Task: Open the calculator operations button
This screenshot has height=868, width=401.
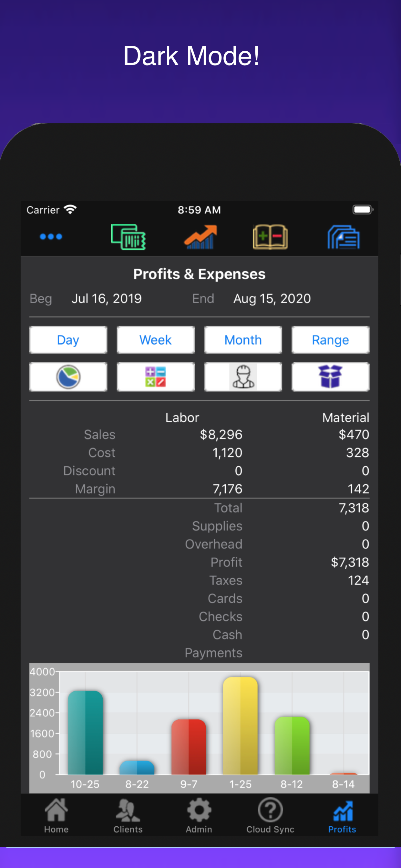Action: click(x=156, y=377)
